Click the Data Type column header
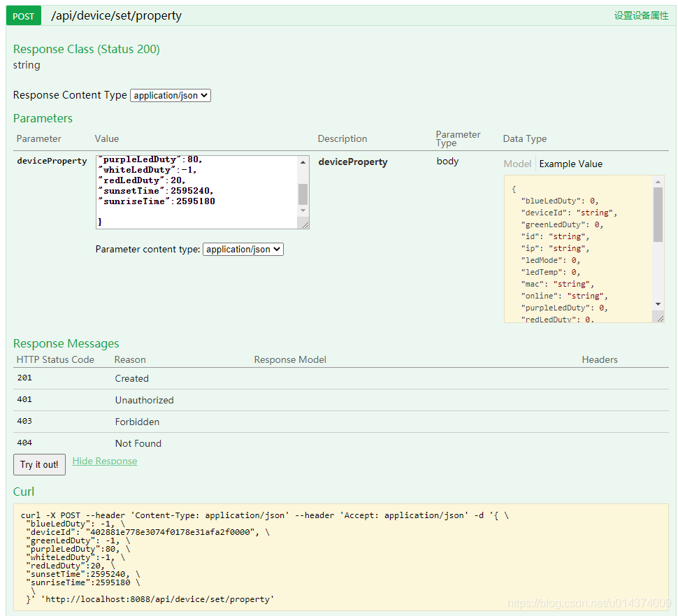Screen dimensions: 678x616 click(525, 139)
